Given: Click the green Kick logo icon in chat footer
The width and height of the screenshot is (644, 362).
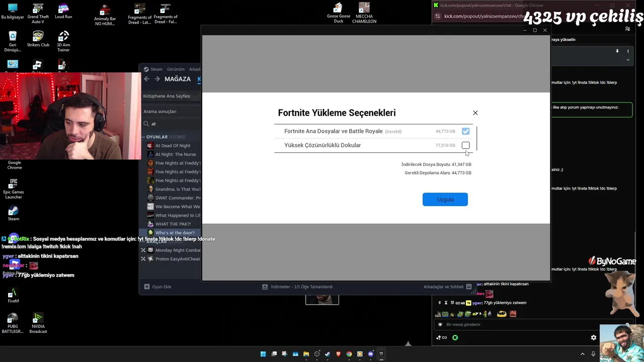Looking at the screenshot, I should (455, 338).
